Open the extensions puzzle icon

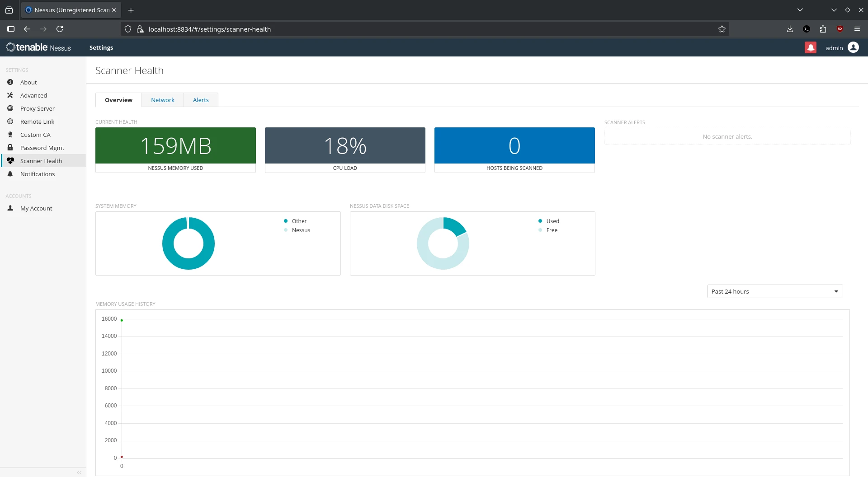tap(823, 29)
